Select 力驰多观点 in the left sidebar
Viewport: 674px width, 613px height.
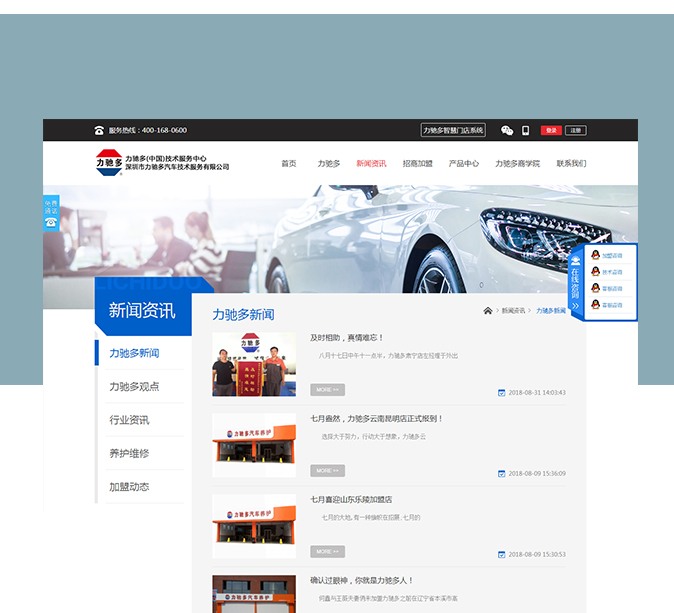tap(134, 386)
